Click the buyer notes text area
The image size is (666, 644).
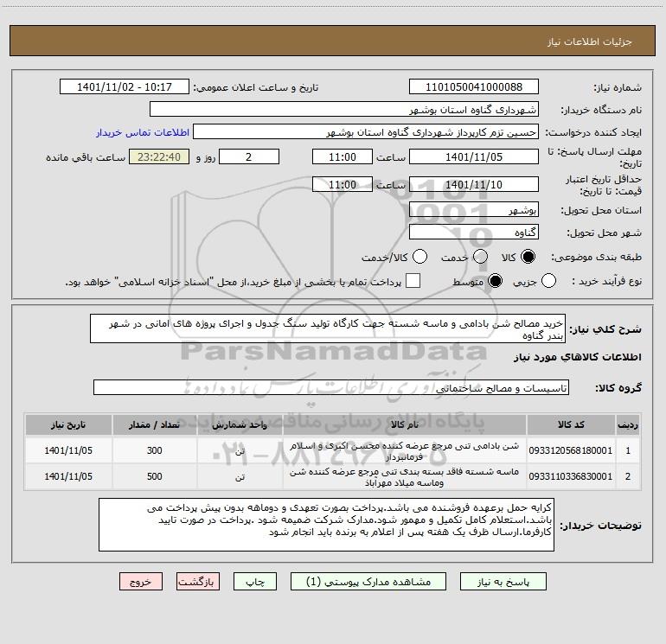pos(326,525)
